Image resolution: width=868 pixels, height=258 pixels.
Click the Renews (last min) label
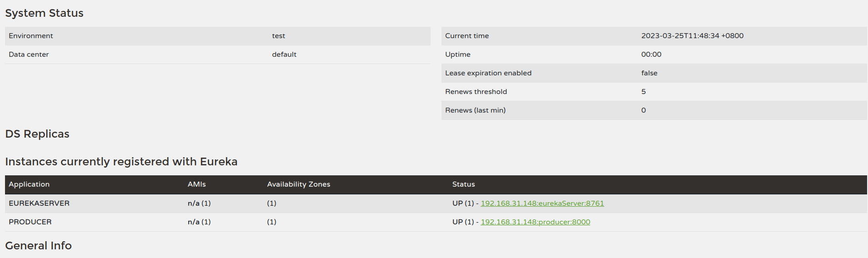(475, 110)
